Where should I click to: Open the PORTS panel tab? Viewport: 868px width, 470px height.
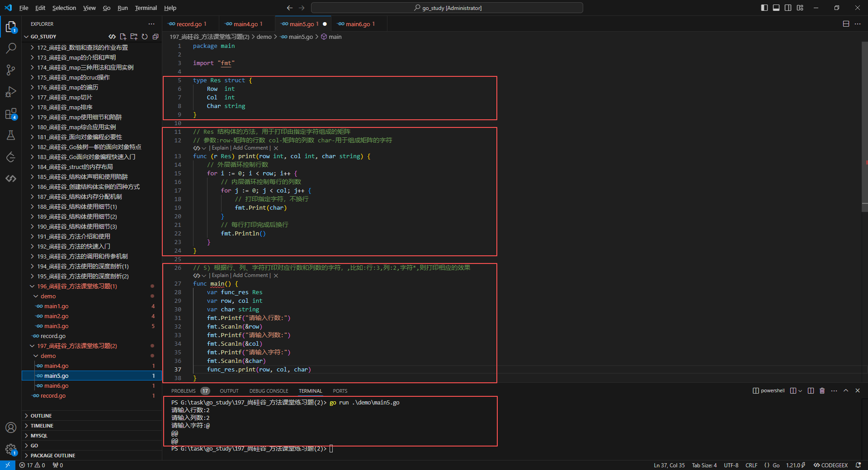pos(340,391)
